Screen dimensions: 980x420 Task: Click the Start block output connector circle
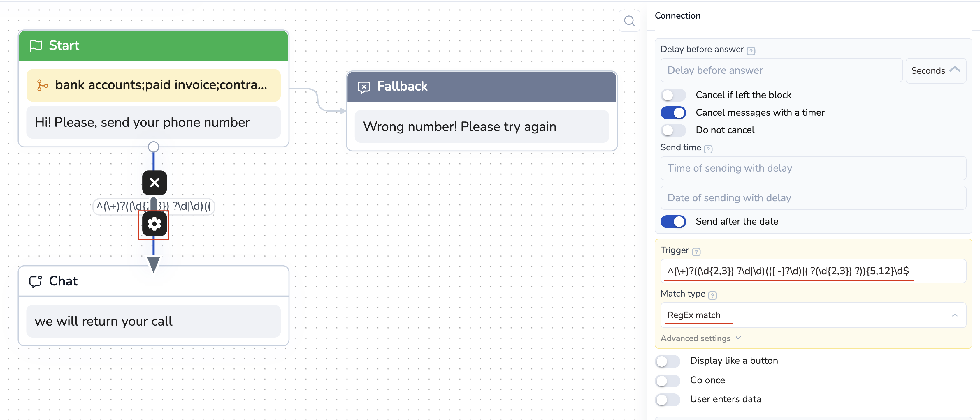pyautogui.click(x=153, y=146)
